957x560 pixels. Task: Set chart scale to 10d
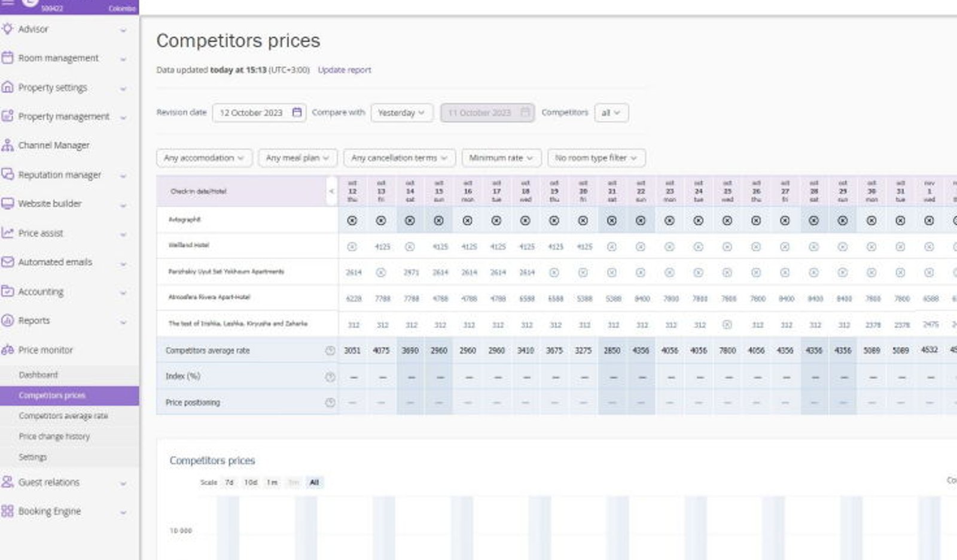coord(251,482)
